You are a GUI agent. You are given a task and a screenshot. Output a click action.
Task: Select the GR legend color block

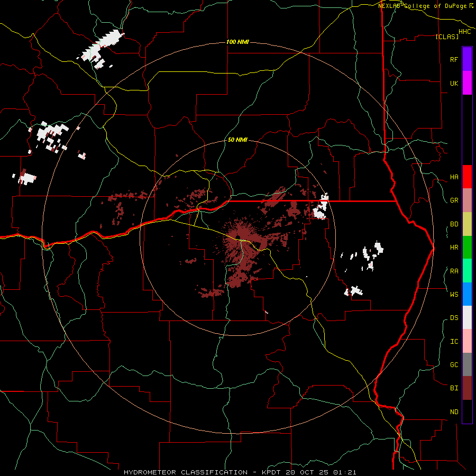click(x=467, y=200)
